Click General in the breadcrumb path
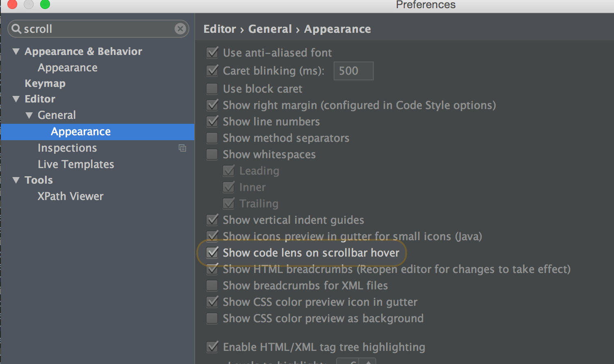 coord(270,29)
